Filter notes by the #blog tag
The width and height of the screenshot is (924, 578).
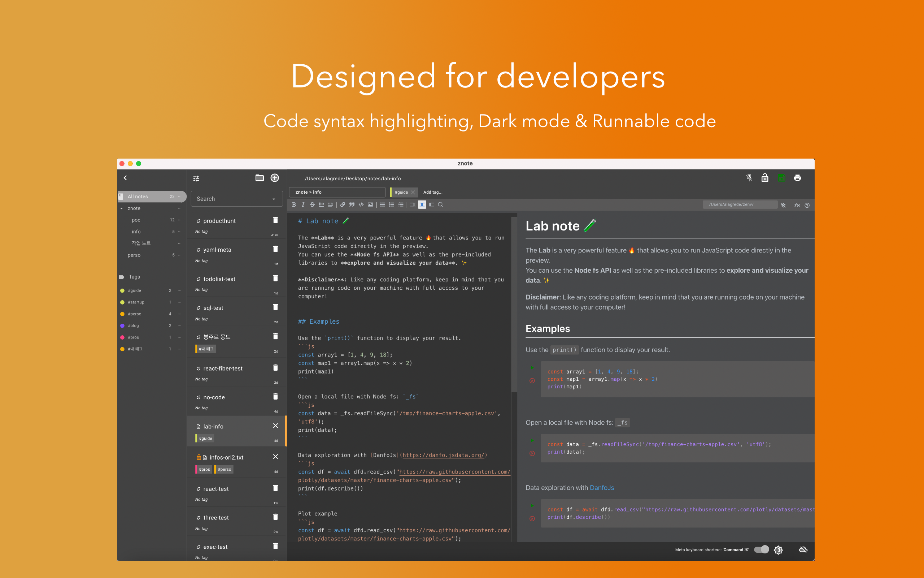[x=133, y=326]
